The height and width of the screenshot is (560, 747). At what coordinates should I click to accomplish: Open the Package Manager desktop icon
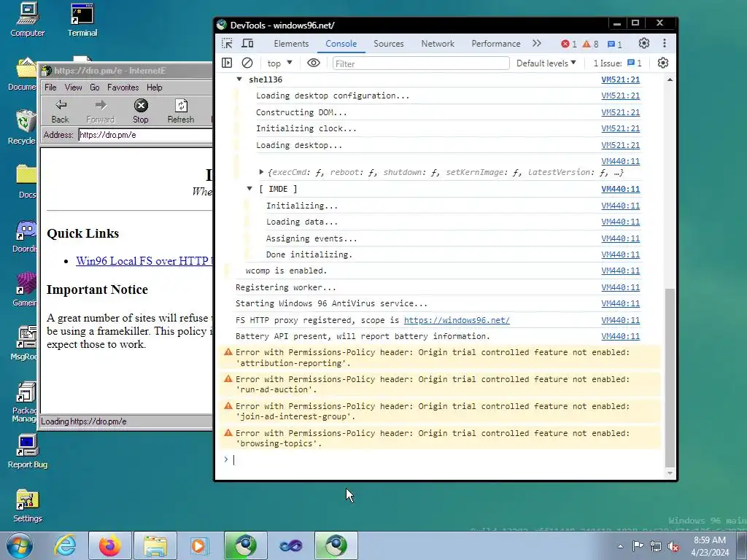(25, 402)
